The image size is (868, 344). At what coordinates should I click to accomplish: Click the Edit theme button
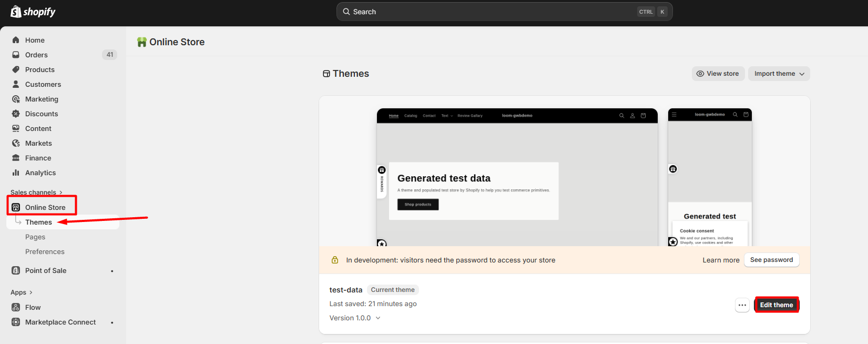point(776,305)
